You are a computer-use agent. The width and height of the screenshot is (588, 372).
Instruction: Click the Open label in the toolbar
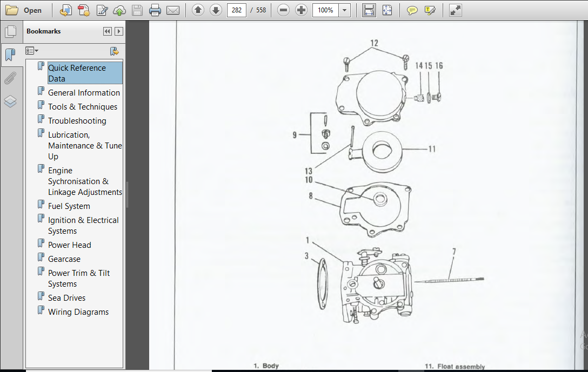[x=32, y=10]
